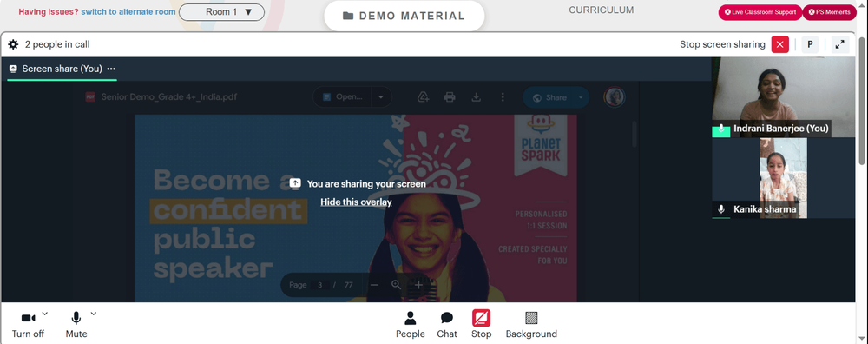Switch to CURRICULUM tab
868x344 pixels.
(602, 10)
